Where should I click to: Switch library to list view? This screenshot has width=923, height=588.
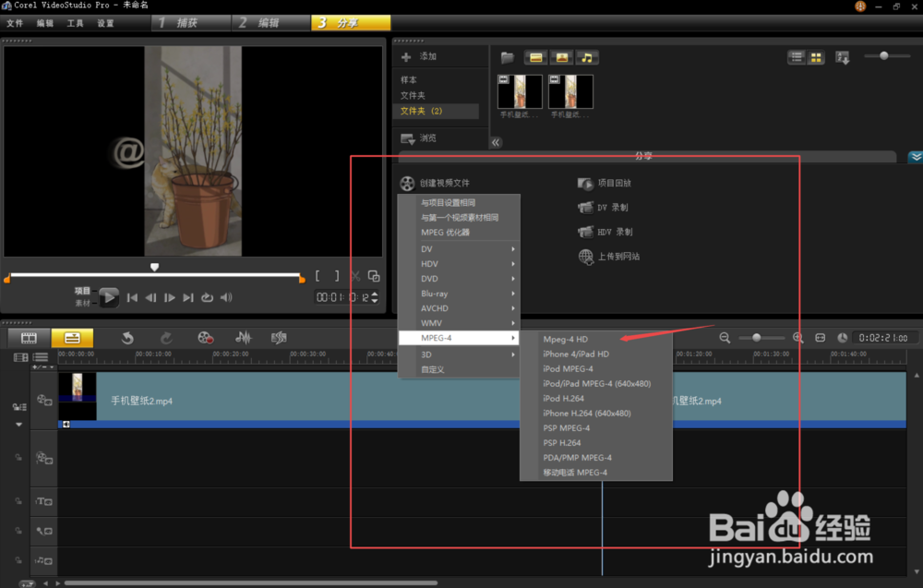click(x=797, y=57)
